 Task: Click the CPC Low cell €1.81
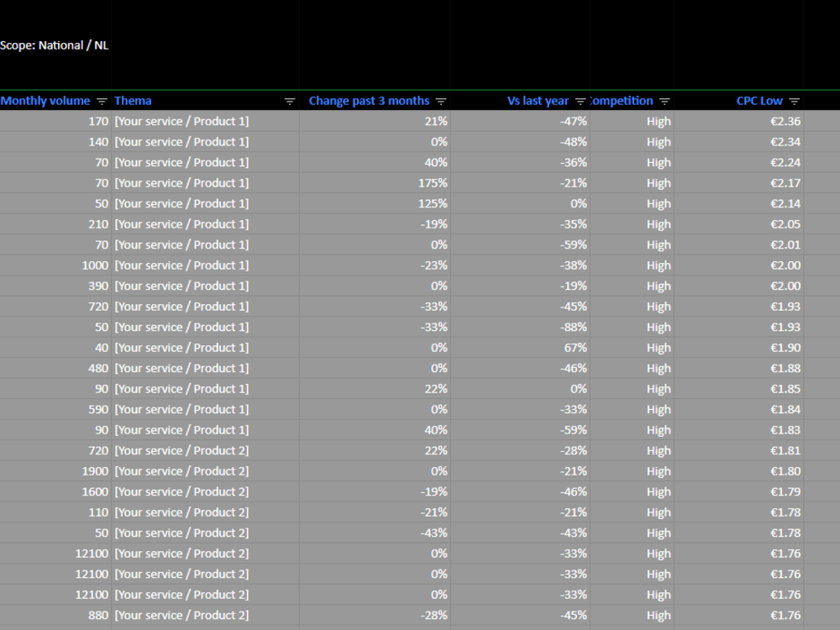click(738, 450)
